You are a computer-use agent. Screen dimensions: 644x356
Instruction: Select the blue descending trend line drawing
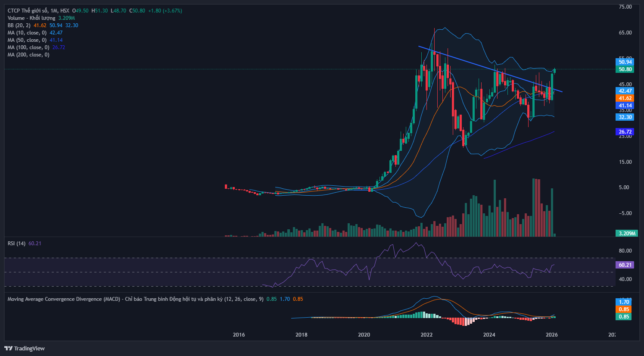pyautogui.click(x=491, y=69)
